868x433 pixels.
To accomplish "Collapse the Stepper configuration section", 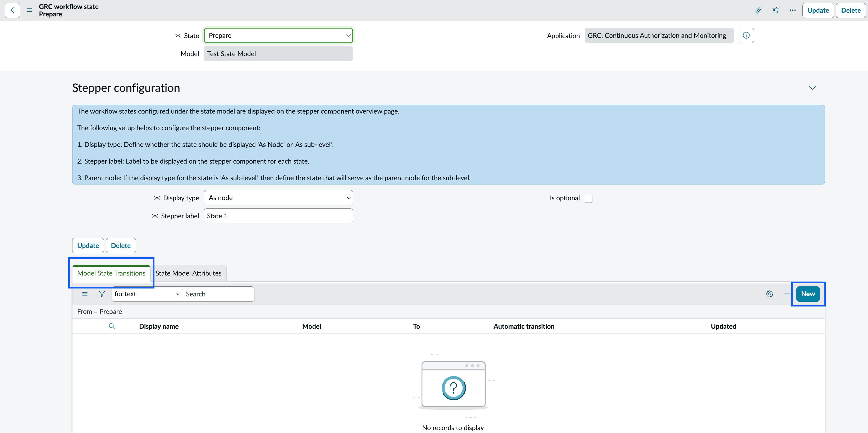I will [812, 88].
